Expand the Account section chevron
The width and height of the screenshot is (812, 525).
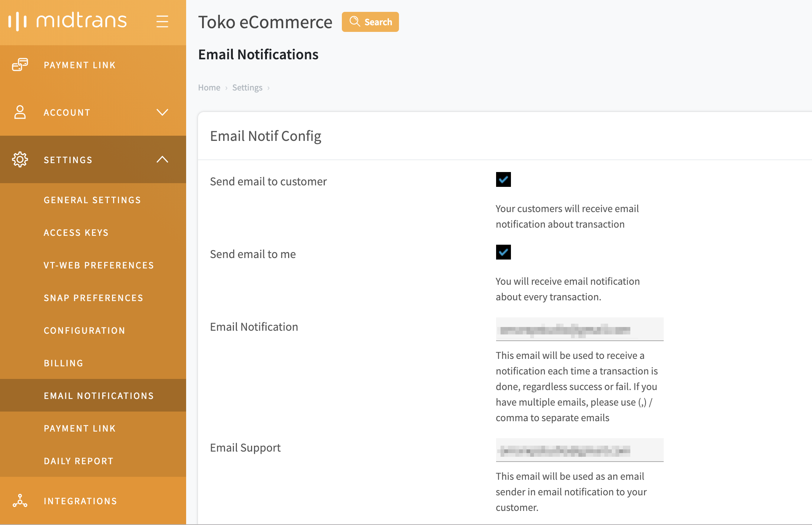(162, 112)
